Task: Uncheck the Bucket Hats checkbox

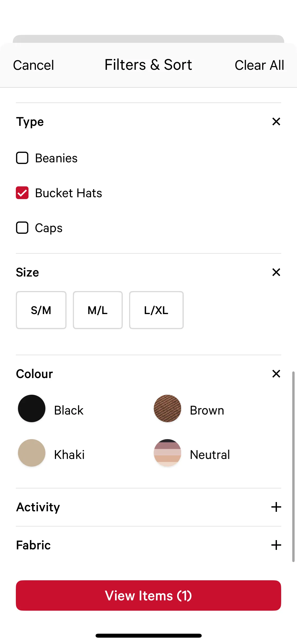Action: [x=22, y=193]
